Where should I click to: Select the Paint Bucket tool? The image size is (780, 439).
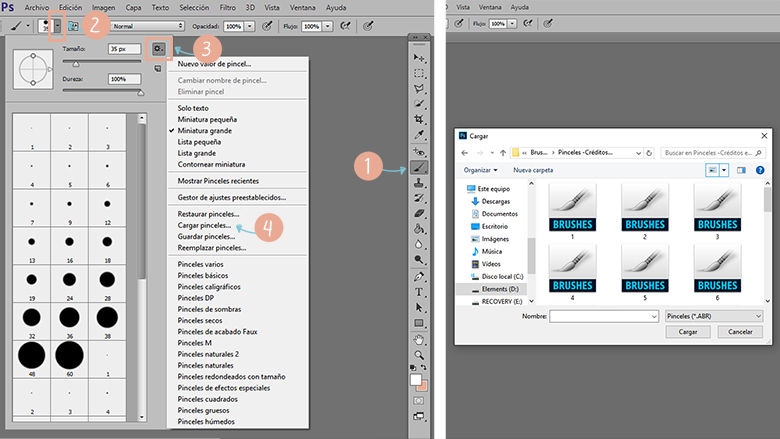[x=419, y=229]
